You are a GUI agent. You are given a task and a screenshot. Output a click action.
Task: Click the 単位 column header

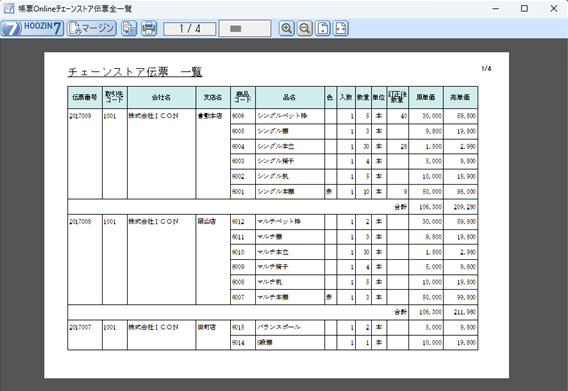pyautogui.click(x=379, y=97)
